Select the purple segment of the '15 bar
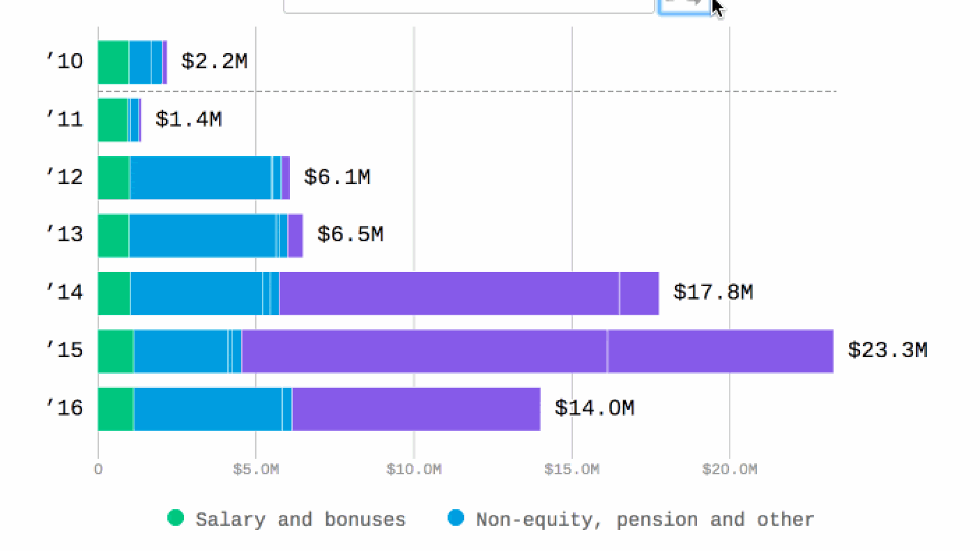The height and width of the screenshot is (551, 980). (x=537, y=351)
